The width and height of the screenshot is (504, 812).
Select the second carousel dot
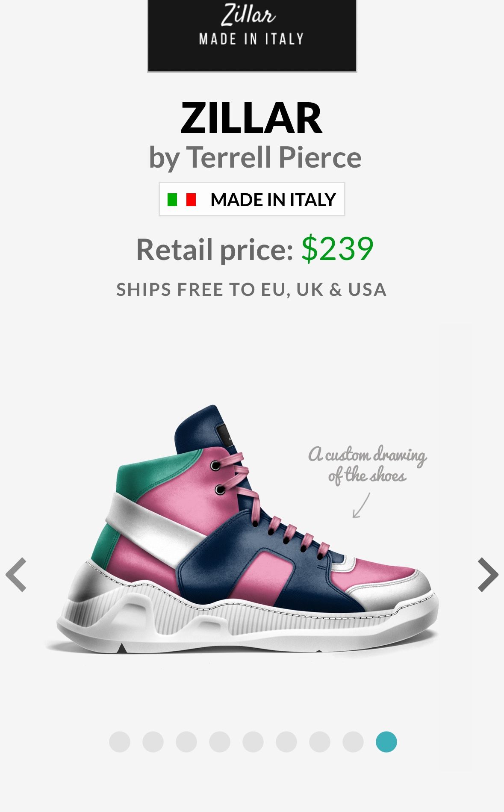(x=153, y=741)
